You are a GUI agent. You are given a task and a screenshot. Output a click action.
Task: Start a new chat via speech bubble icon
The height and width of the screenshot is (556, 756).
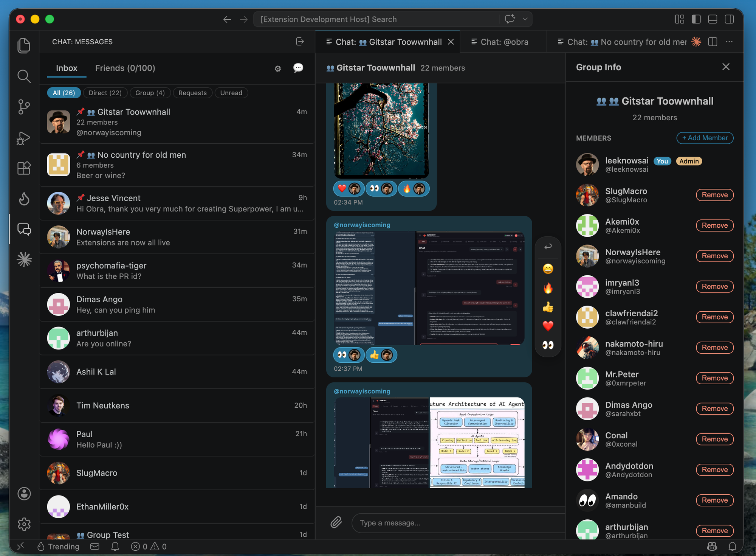(x=298, y=68)
